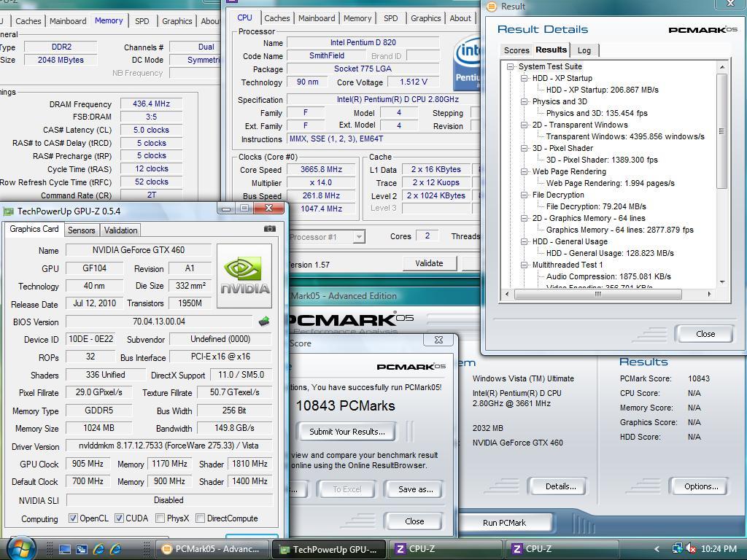Image resolution: width=747 pixels, height=560 pixels.
Task: Collapse the System Test Suite node
Action: click(x=510, y=66)
